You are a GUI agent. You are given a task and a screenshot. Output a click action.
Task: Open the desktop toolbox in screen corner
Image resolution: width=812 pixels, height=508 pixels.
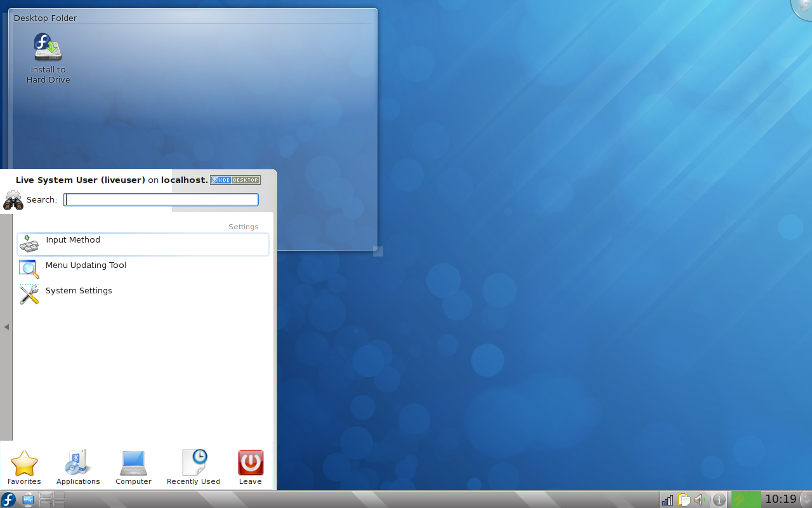[803, 8]
